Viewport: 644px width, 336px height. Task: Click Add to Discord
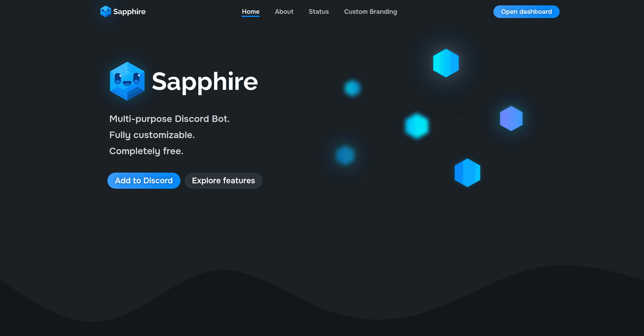coord(144,180)
